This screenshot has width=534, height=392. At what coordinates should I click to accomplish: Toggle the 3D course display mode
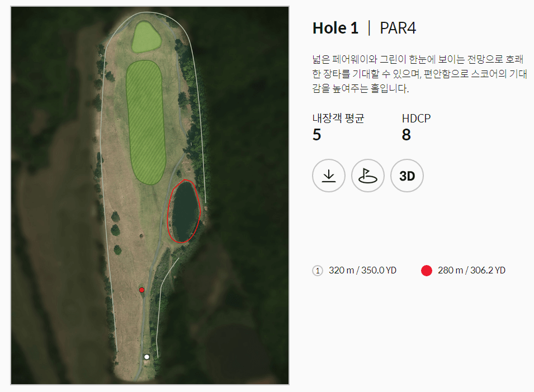click(407, 175)
